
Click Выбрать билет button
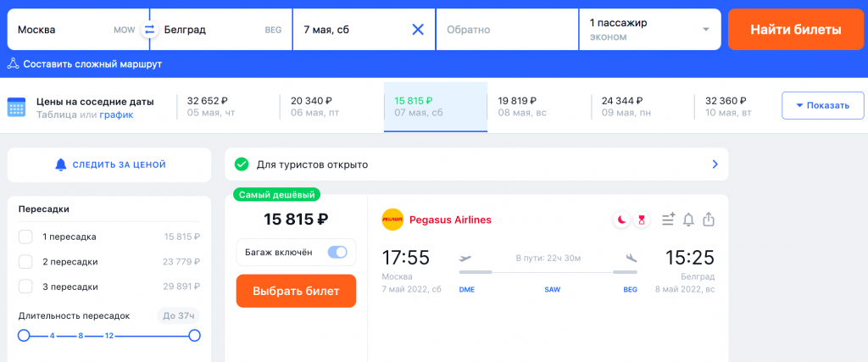tap(296, 291)
